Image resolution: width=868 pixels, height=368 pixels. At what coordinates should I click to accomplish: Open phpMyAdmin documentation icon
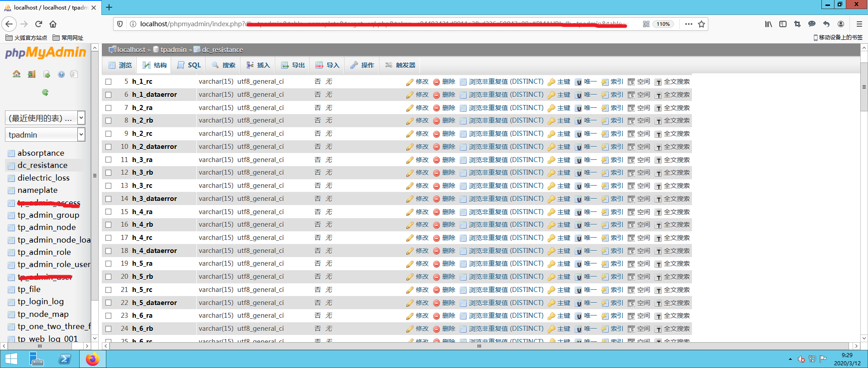coord(61,74)
